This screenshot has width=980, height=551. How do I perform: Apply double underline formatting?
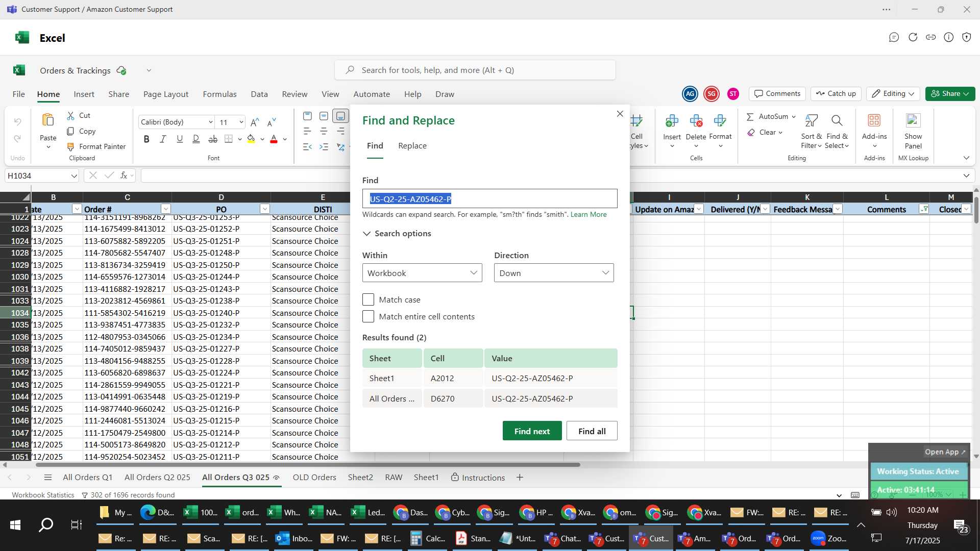coord(196,139)
